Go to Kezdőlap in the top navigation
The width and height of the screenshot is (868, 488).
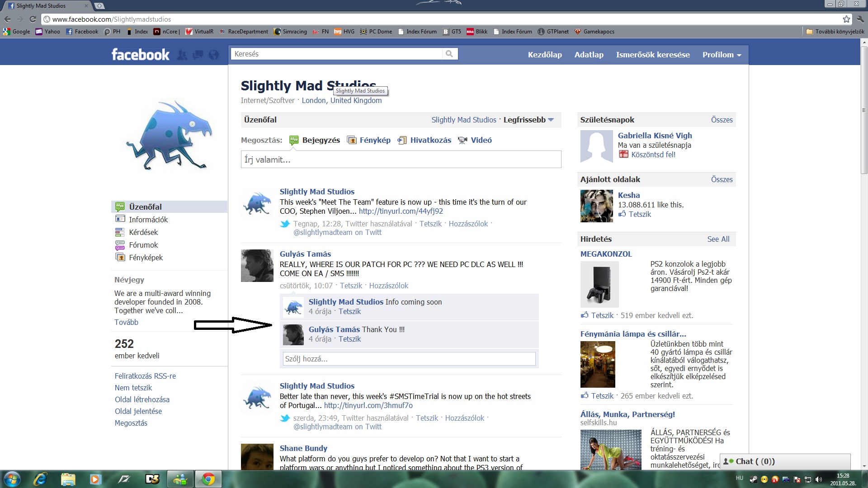545,55
